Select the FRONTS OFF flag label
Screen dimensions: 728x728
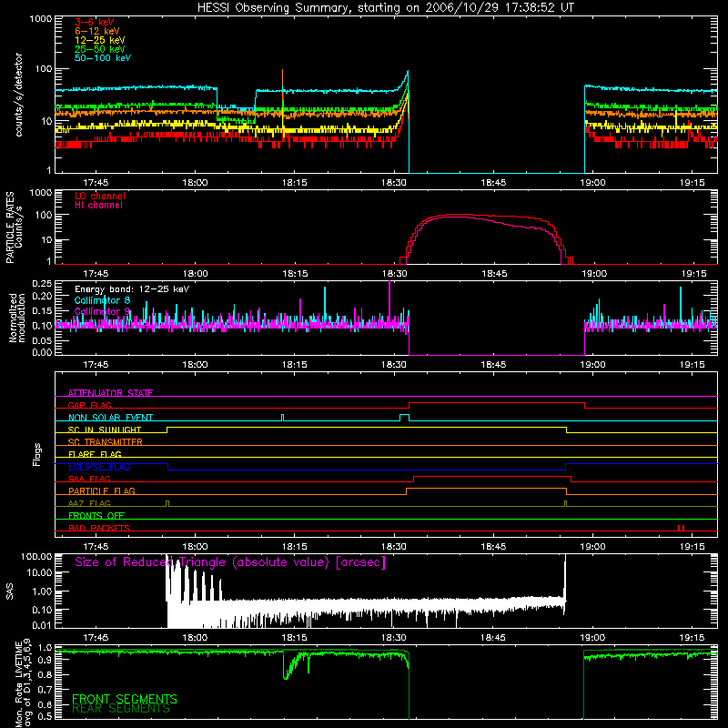pyautogui.click(x=96, y=515)
